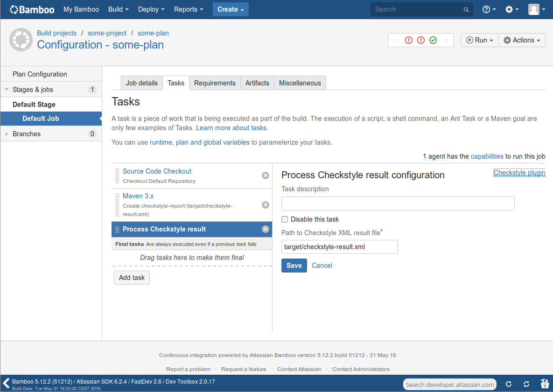This screenshot has width=553, height=392.
Task: Focus the Checkstyle XML result file path field
Action: coord(340,247)
